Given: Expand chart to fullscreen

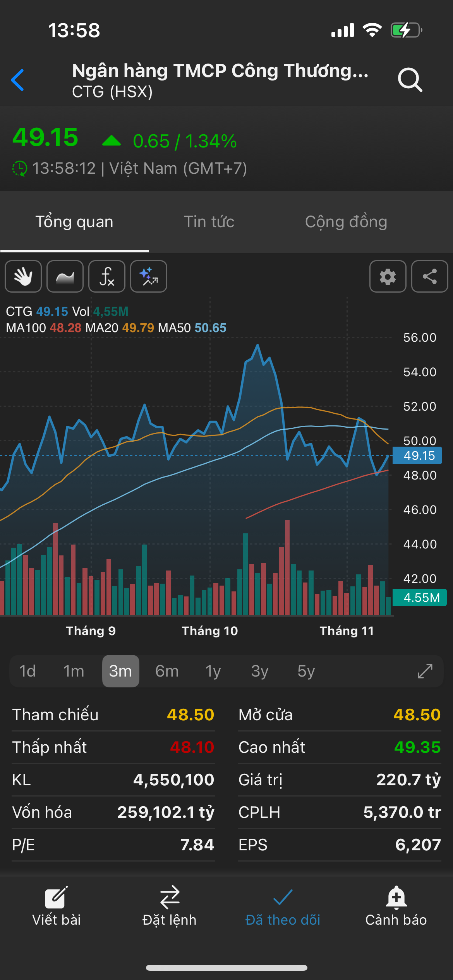Looking at the screenshot, I should pyautogui.click(x=425, y=671).
